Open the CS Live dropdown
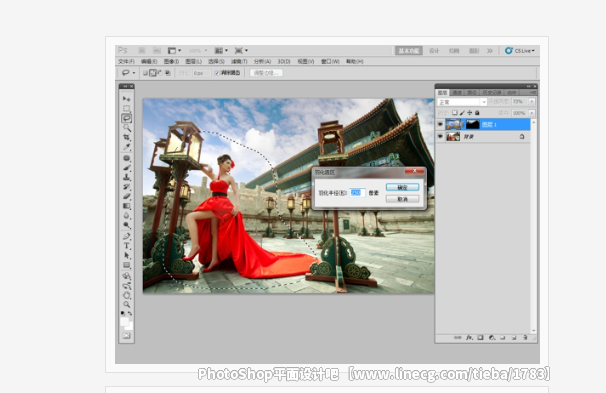This screenshot has height=393, width=606. (520, 51)
